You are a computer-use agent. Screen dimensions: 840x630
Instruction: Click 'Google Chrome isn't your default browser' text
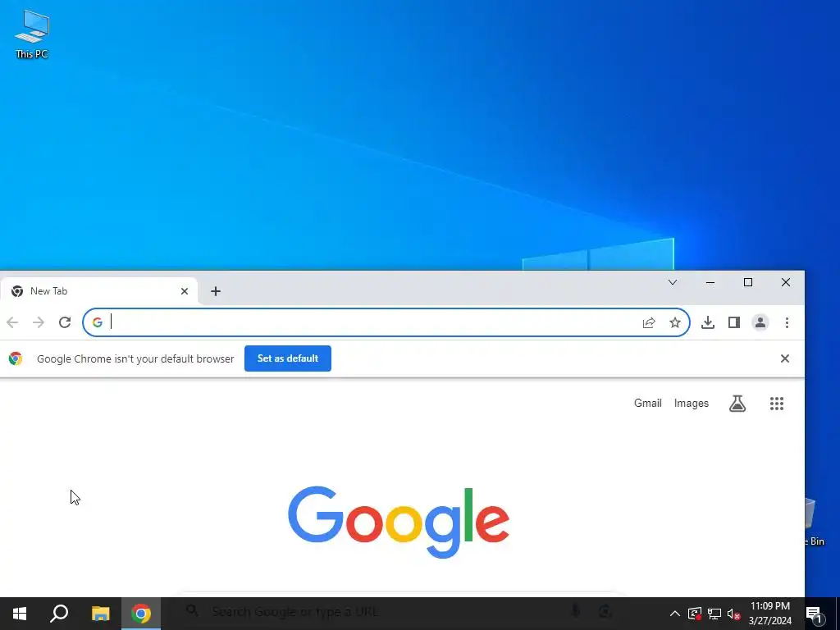pos(135,359)
